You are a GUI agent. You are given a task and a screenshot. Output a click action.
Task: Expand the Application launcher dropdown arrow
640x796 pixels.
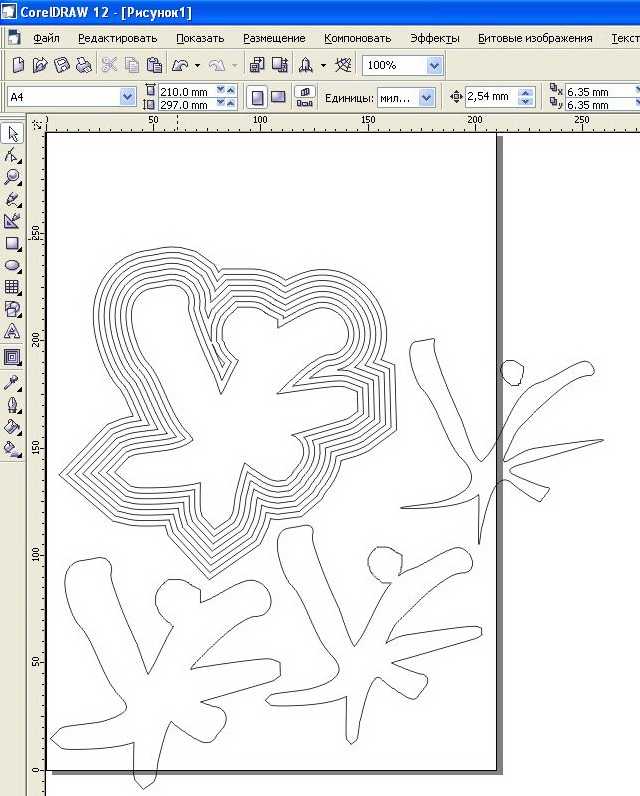click(323, 65)
